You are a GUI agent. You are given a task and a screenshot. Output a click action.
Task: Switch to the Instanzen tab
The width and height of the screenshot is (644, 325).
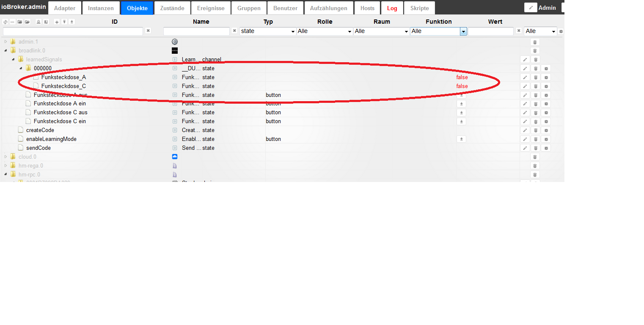click(x=101, y=8)
